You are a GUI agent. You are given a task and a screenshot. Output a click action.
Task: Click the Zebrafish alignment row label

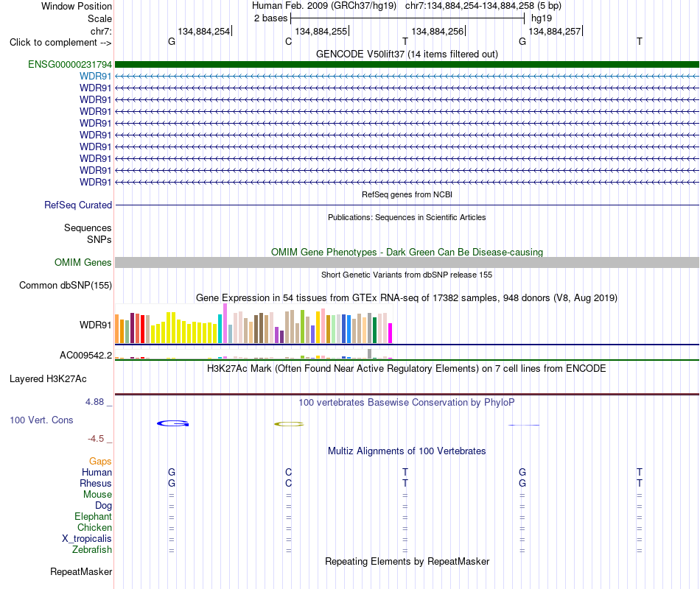coord(92,550)
